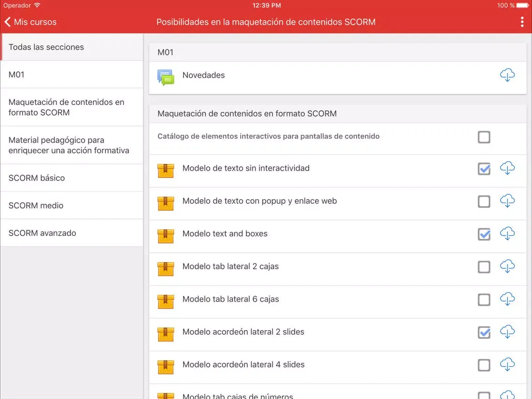532x399 pixels.
Task: Download the Novedades forum
Action: click(x=507, y=75)
